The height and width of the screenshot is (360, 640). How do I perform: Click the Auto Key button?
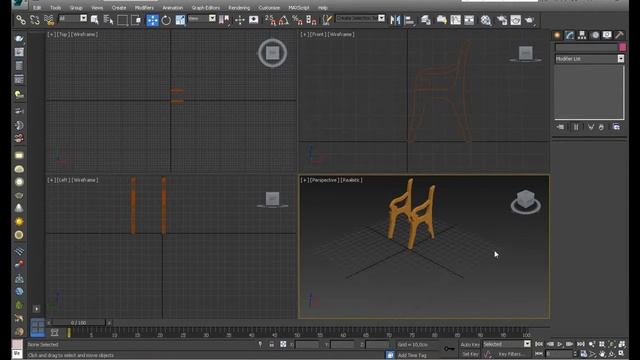click(470, 344)
